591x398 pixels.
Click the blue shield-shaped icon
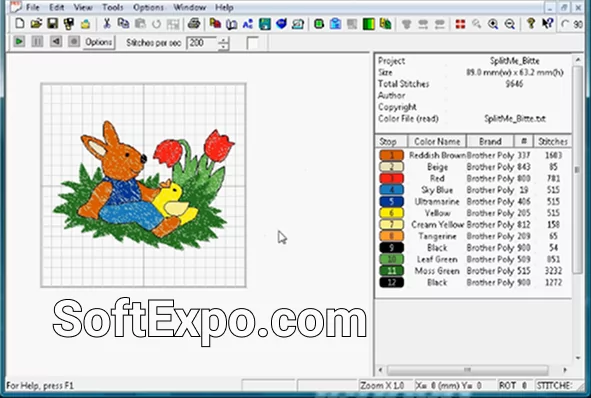click(281, 24)
